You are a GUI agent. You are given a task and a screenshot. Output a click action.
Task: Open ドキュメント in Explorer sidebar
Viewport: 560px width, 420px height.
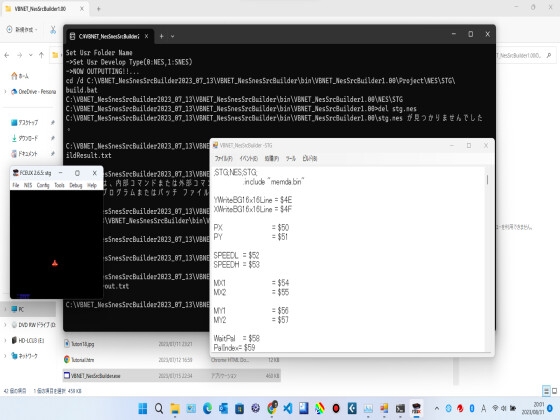point(25,154)
